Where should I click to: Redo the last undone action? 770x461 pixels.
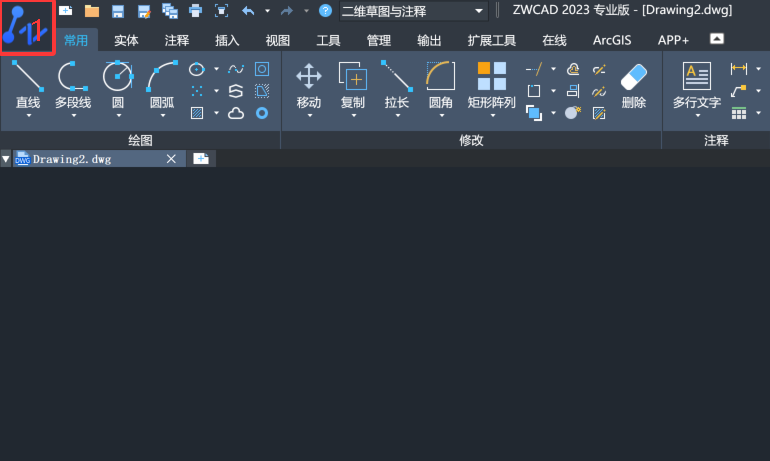click(x=287, y=10)
